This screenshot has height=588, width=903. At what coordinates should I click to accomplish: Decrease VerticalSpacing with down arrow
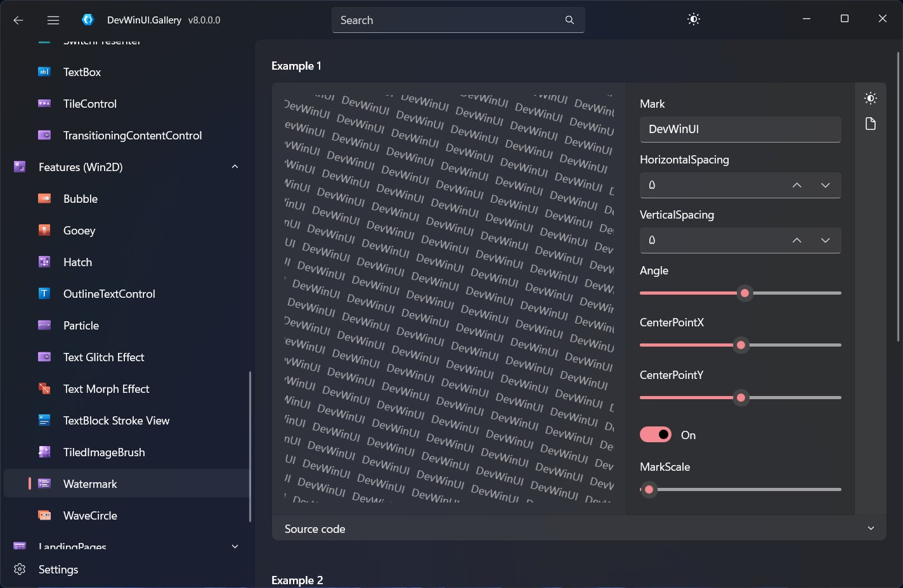pos(825,241)
